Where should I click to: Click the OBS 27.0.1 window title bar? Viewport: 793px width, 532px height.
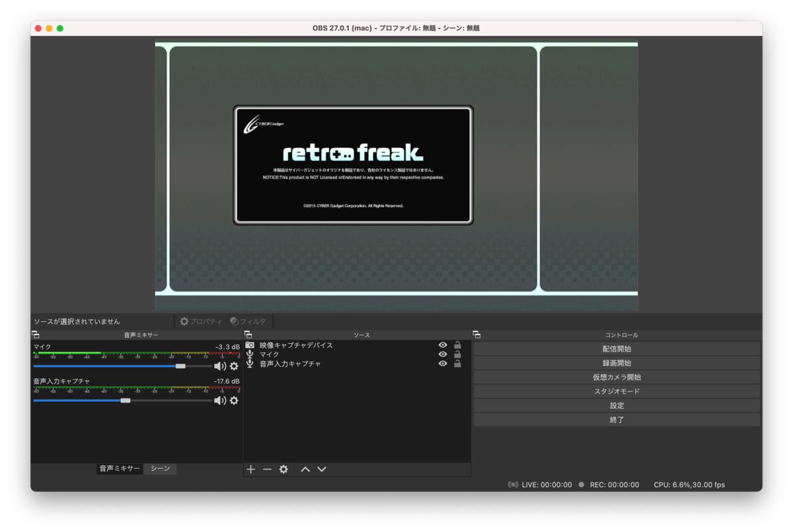(x=397, y=28)
